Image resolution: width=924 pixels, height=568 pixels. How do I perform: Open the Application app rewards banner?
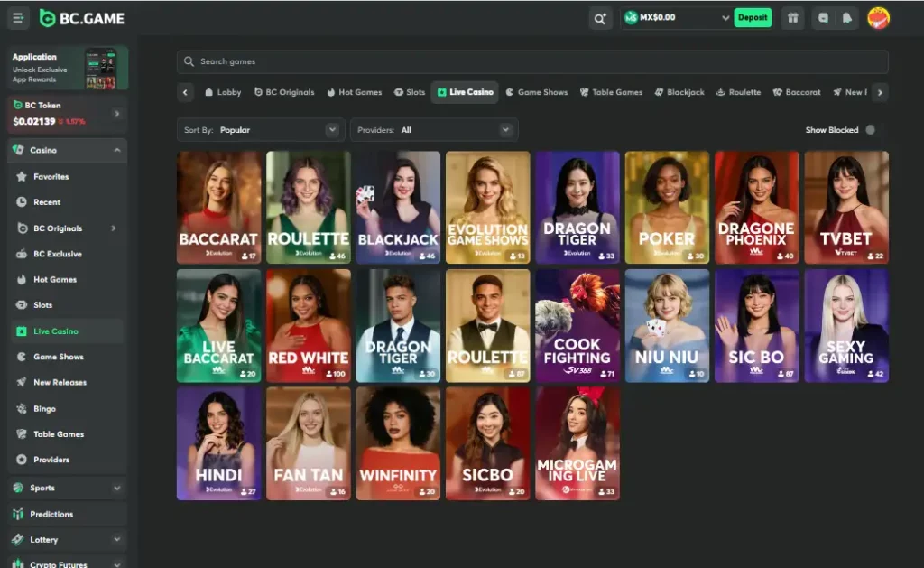(x=67, y=68)
